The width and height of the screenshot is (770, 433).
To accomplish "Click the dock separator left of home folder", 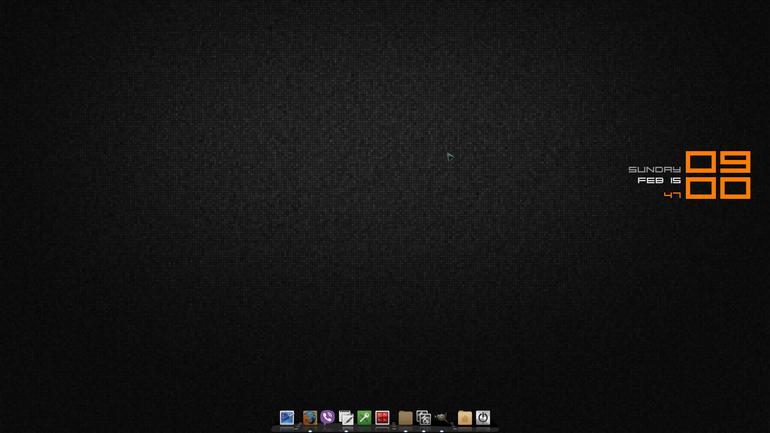I will [x=453, y=424].
